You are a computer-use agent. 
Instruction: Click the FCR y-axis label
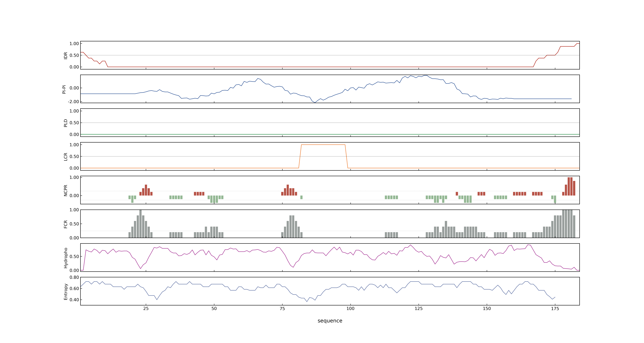pyautogui.click(x=66, y=224)
